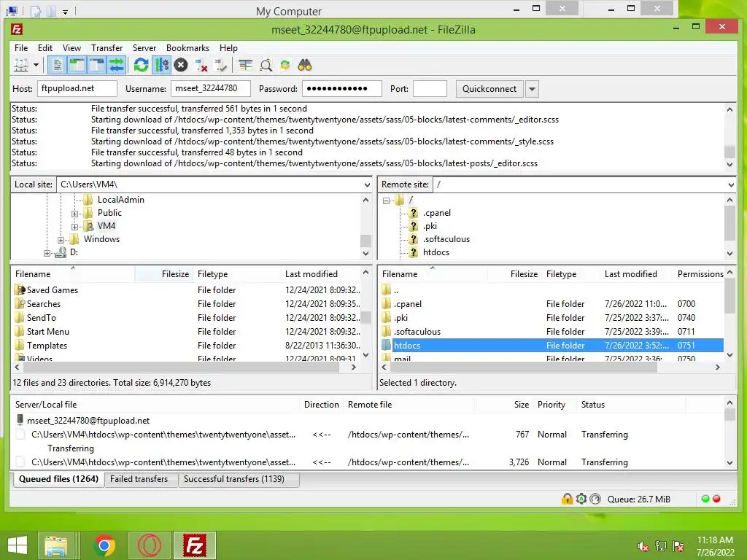
Task: Reconnect to the last server
Action: 220,65
